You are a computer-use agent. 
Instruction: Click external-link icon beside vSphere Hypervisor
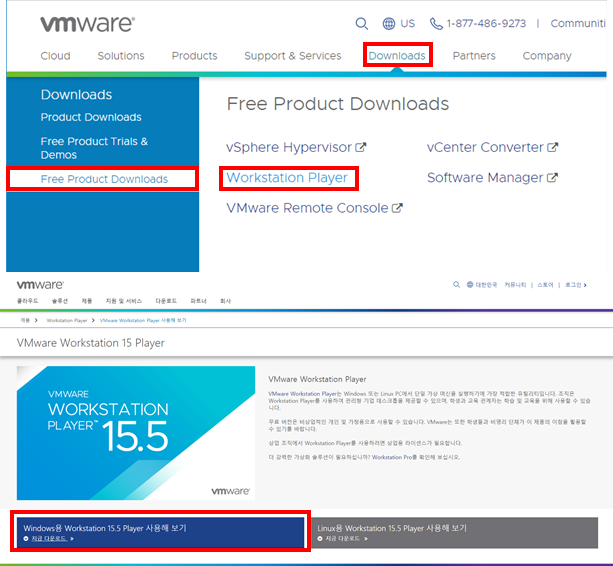pos(360,147)
